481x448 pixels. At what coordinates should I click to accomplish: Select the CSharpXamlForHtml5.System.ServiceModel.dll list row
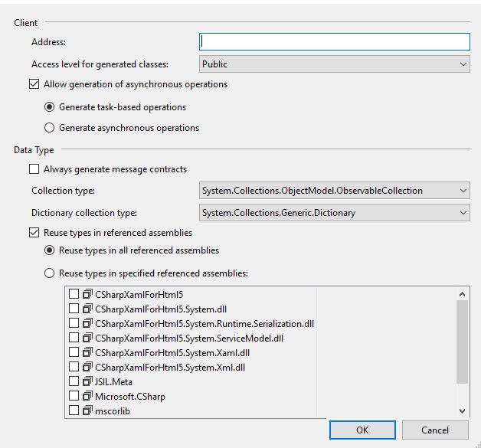[x=189, y=338]
